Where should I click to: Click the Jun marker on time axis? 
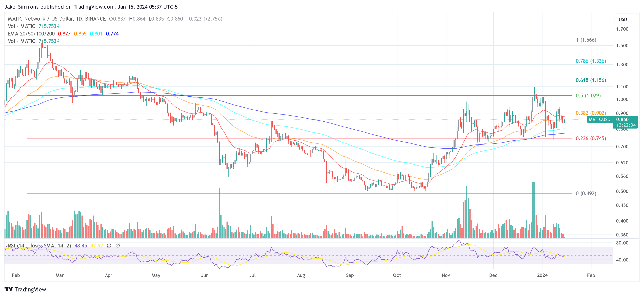[x=205, y=275]
